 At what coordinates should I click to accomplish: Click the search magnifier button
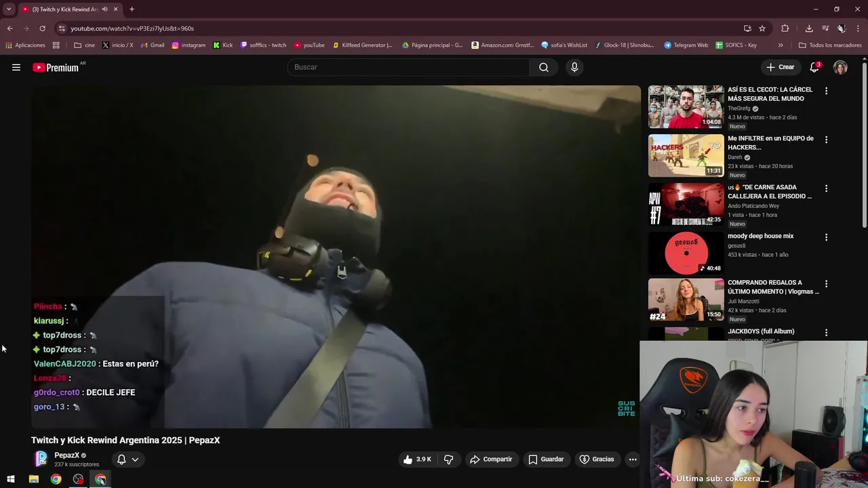(544, 67)
